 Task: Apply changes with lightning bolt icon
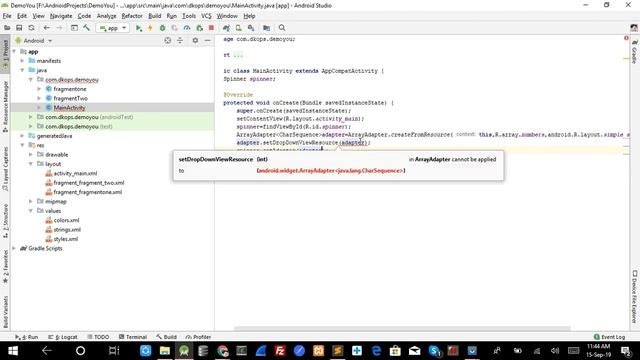click(x=150, y=28)
